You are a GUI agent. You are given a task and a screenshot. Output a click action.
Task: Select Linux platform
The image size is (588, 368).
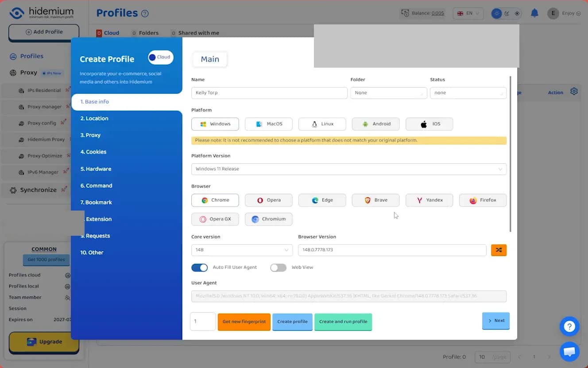coord(322,124)
